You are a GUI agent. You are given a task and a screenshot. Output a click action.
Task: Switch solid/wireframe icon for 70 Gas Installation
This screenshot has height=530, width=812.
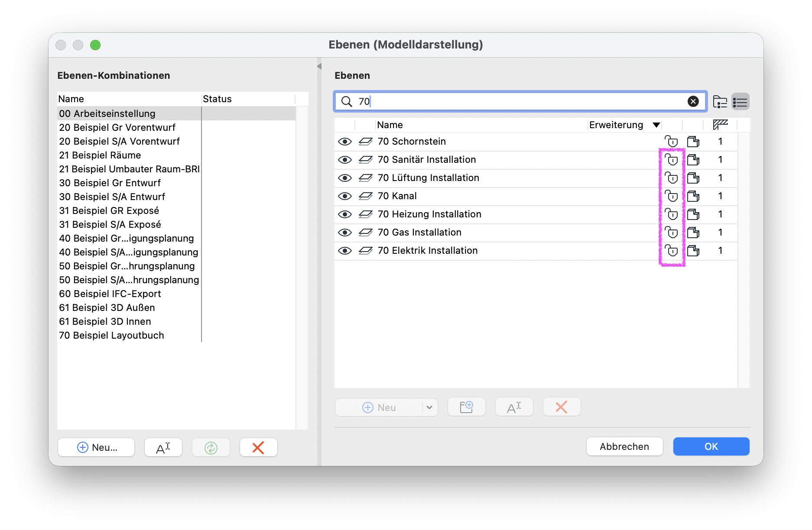point(693,233)
